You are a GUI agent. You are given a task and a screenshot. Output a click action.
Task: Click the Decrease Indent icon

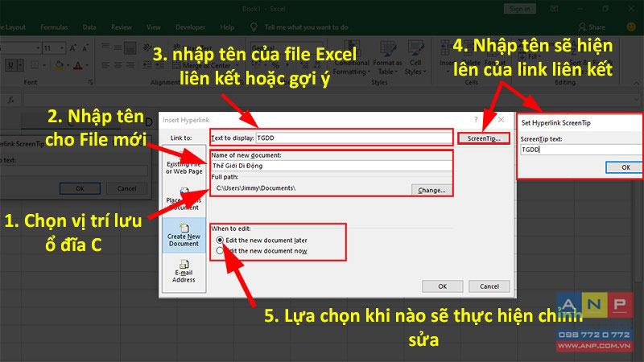click(x=147, y=65)
